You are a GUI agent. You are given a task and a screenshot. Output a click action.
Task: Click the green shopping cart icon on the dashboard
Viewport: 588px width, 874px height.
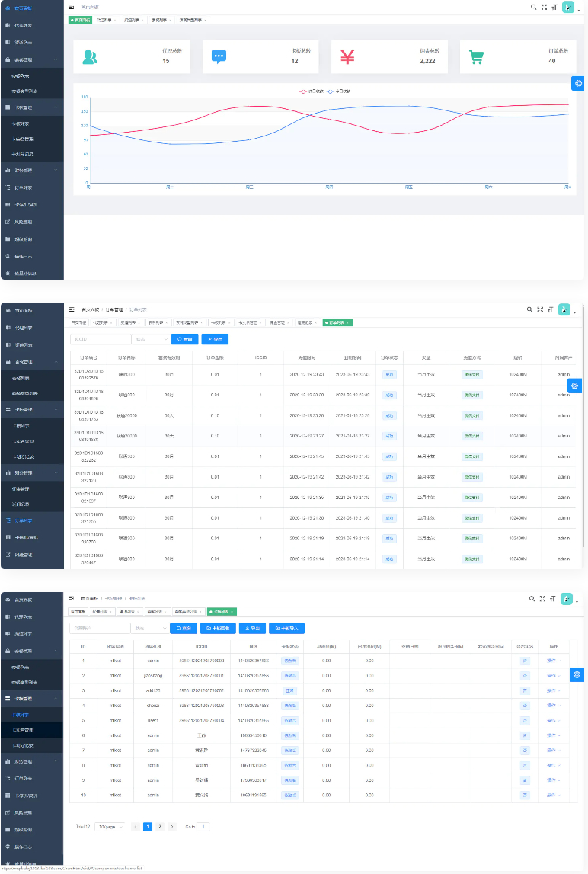coord(476,56)
